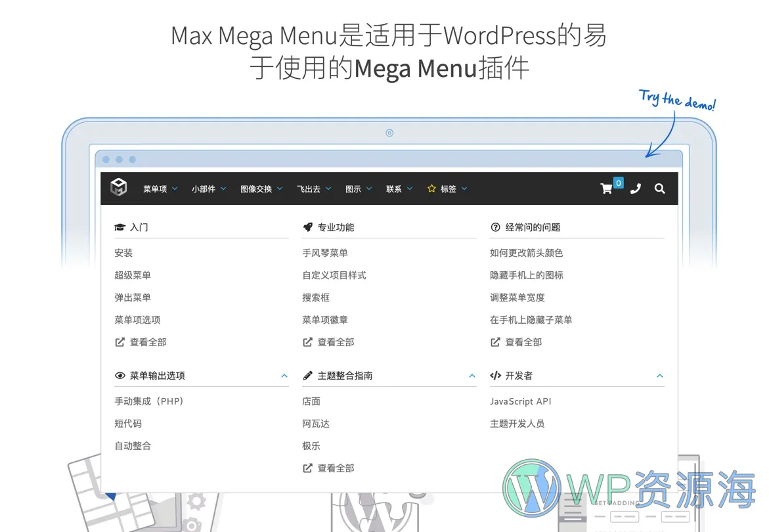Click the pencil icon beside 主题整合指南
Image resolution: width=769 pixels, height=532 pixels.
click(307, 375)
